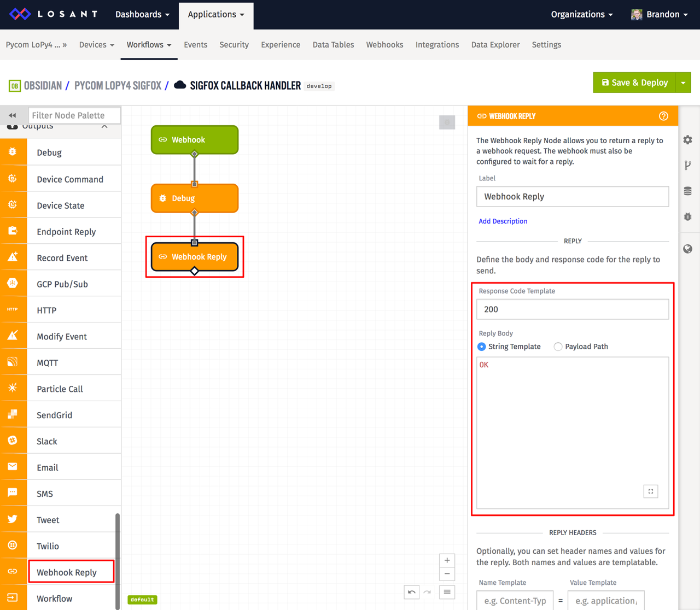
Task: Click the Name Template header field
Action: 515,600
